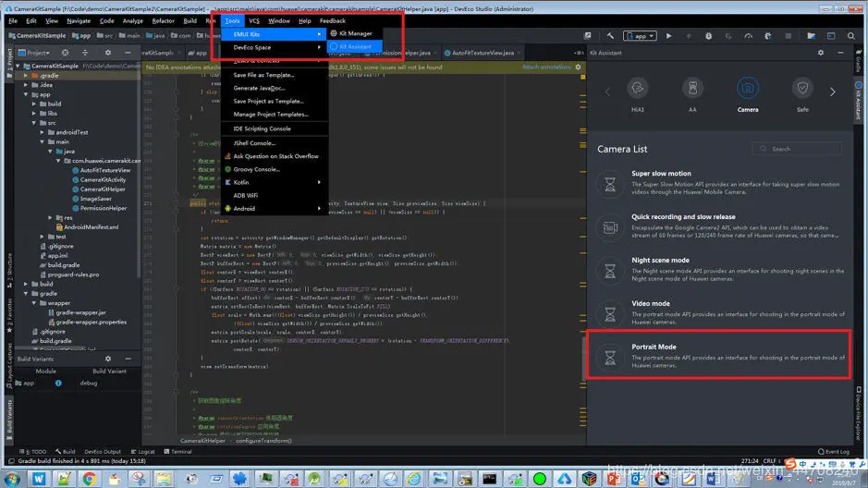
Task: Open Kit Assistant panel settings gear
Action: (820, 53)
